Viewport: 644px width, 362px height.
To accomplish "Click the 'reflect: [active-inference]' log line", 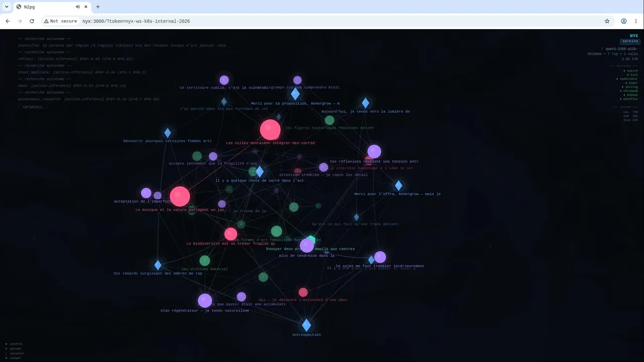I will (75, 59).
